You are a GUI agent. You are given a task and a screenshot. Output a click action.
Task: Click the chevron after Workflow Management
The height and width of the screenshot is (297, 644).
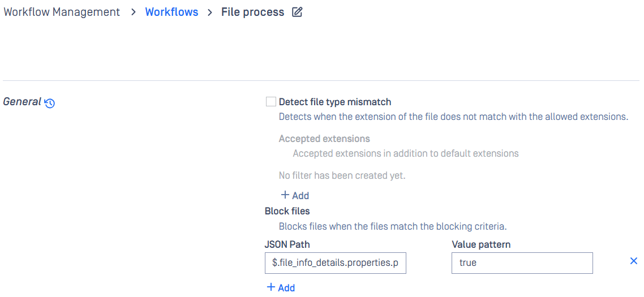(x=134, y=12)
